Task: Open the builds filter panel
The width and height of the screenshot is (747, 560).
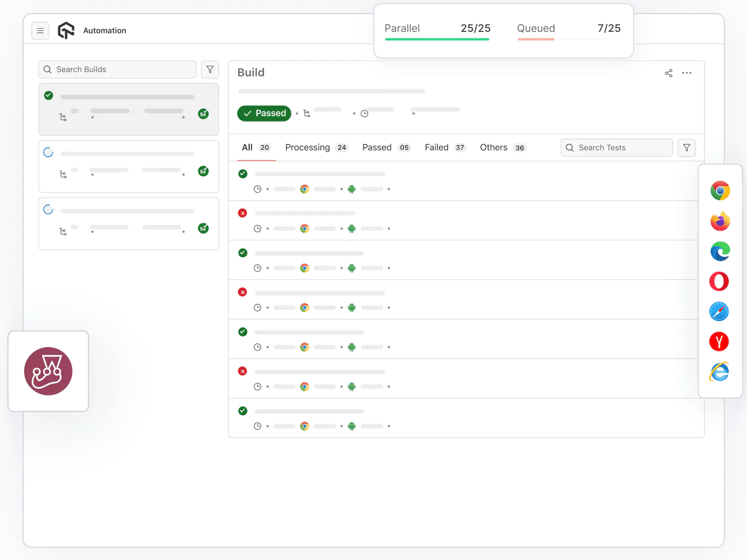Action: click(x=210, y=69)
